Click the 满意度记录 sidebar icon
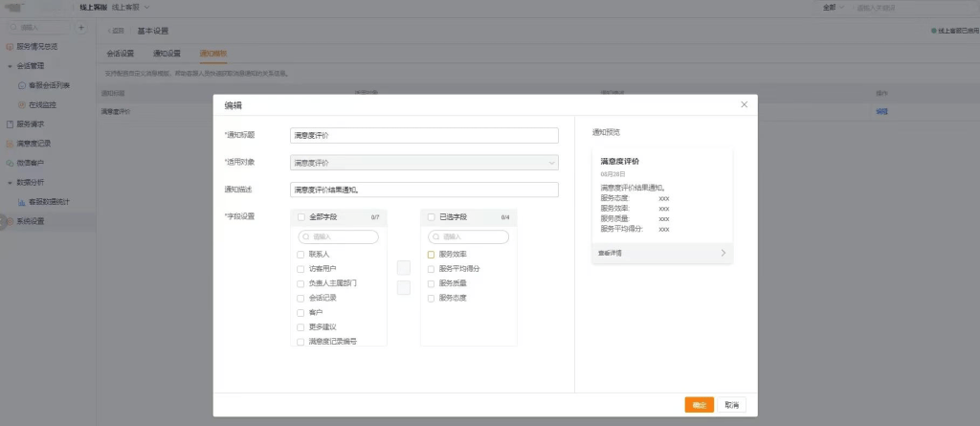The width and height of the screenshot is (980, 426). (x=10, y=144)
